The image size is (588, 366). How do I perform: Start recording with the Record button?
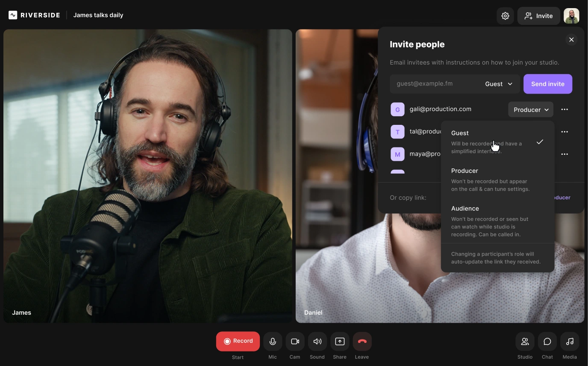238,341
